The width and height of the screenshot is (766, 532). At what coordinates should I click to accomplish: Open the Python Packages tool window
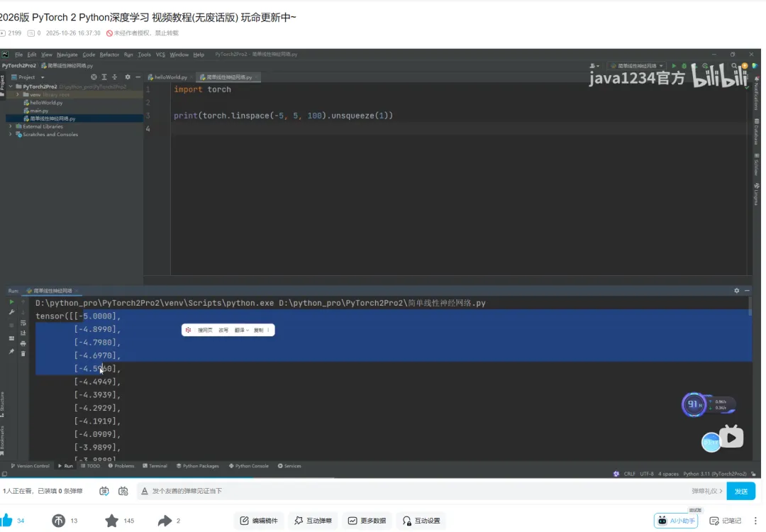click(197, 466)
